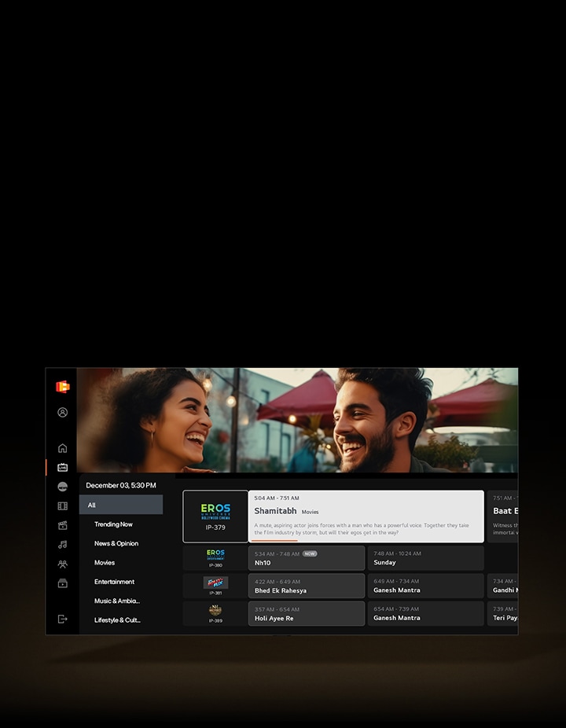Open the Holi Ayee Re program card
Viewport: 566px width, 728px height.
(x=307, y=614)
